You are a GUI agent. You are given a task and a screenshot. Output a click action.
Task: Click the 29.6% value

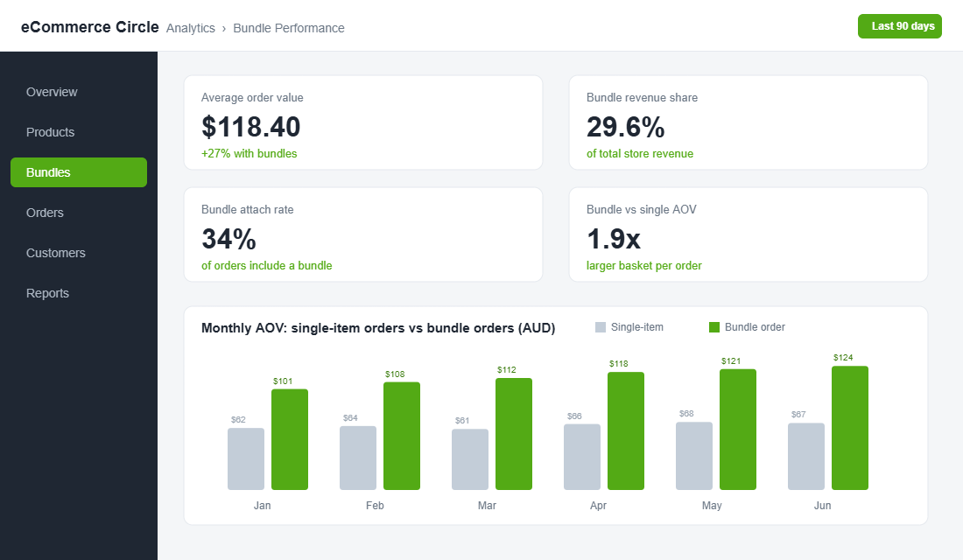625,127
